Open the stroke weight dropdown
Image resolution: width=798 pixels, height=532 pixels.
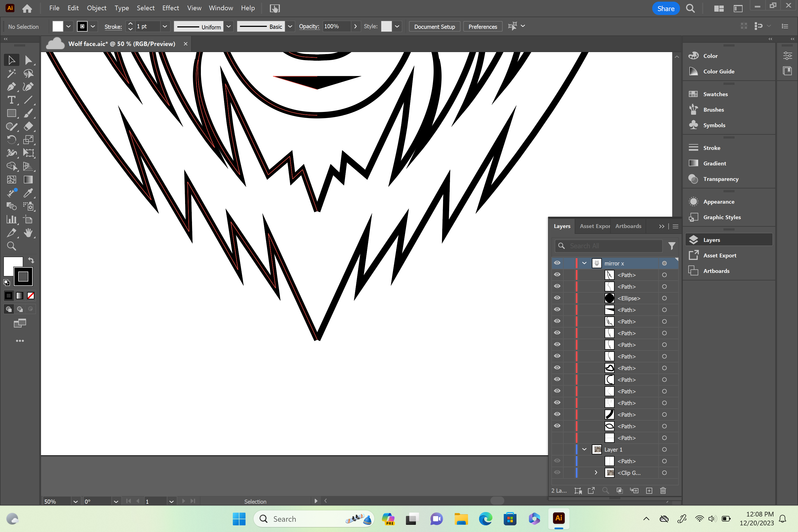(165, 27)
